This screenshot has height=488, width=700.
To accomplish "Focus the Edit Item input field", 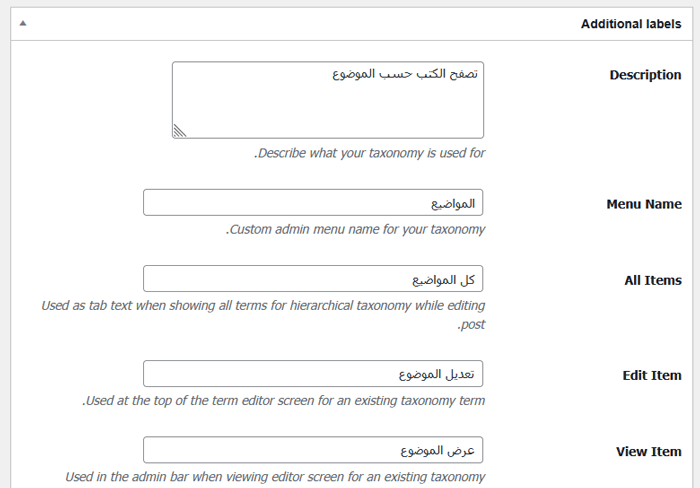I will click(313, 374).
